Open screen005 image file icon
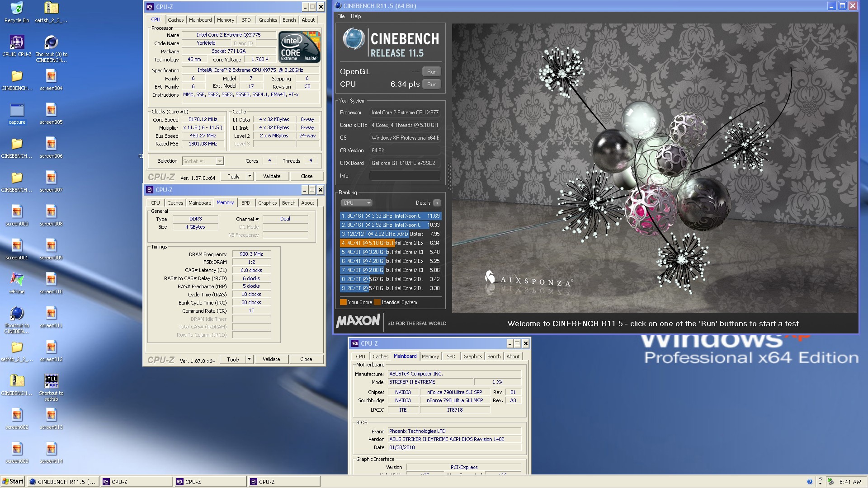Image resolution: width=868 pixels, height=488 pixels. (51, 114)
